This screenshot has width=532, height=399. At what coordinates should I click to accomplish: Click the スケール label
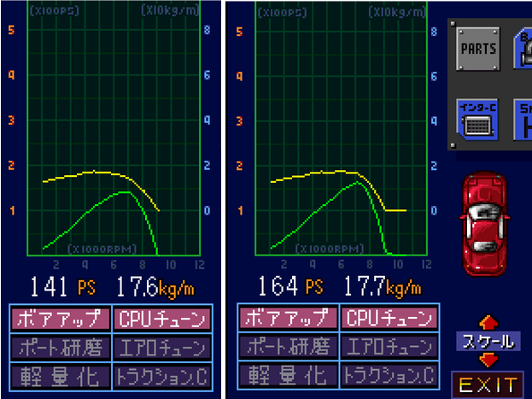pos(485,342)
